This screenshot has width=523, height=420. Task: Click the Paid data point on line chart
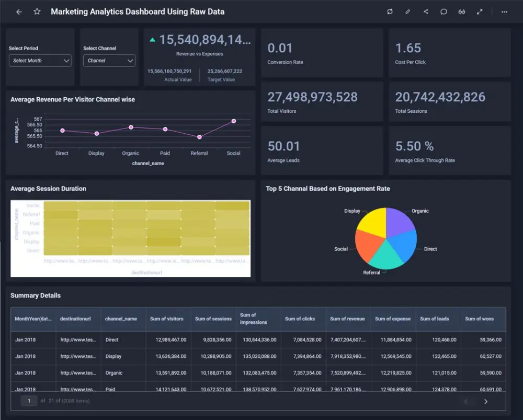(x=165, y=129)
